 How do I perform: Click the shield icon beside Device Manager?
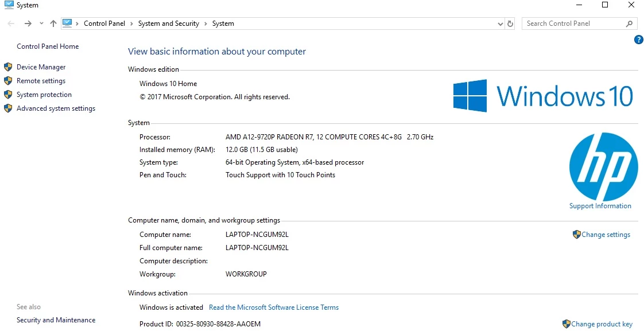click(x=8, y=67)
